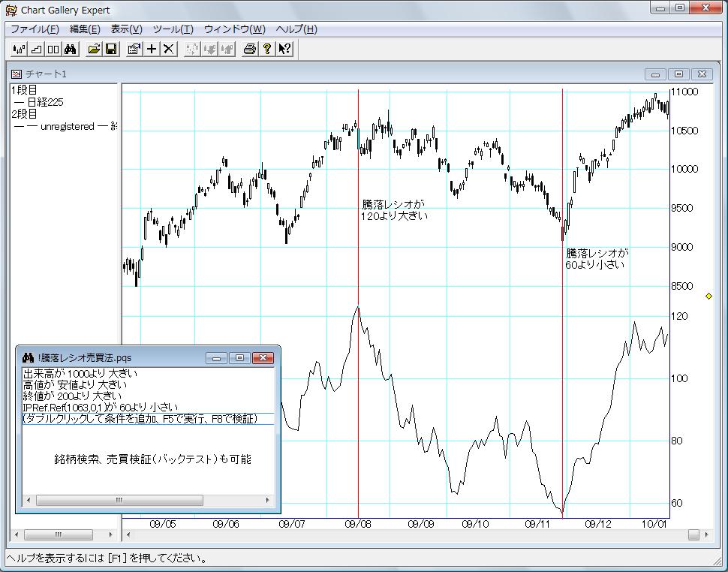Click the condition window's horizontal scrollbar thumb
Viewport: 728px width, 572px height.
[120, 500]
